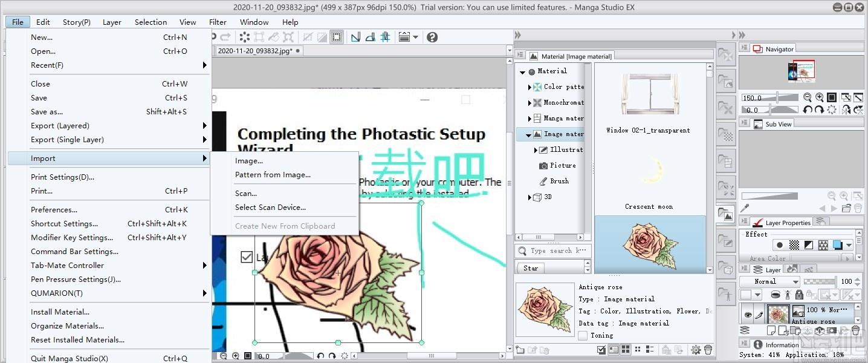868x363 pixels.
Task: Select Save as... menu item
Action: click(x=47, y=112)
